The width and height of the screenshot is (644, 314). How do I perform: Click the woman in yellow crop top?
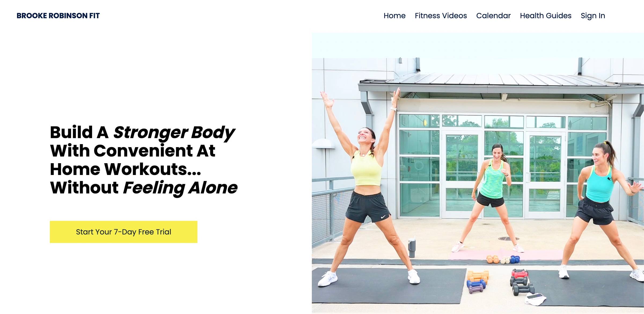pyautogui.click(x=367, y=188)
